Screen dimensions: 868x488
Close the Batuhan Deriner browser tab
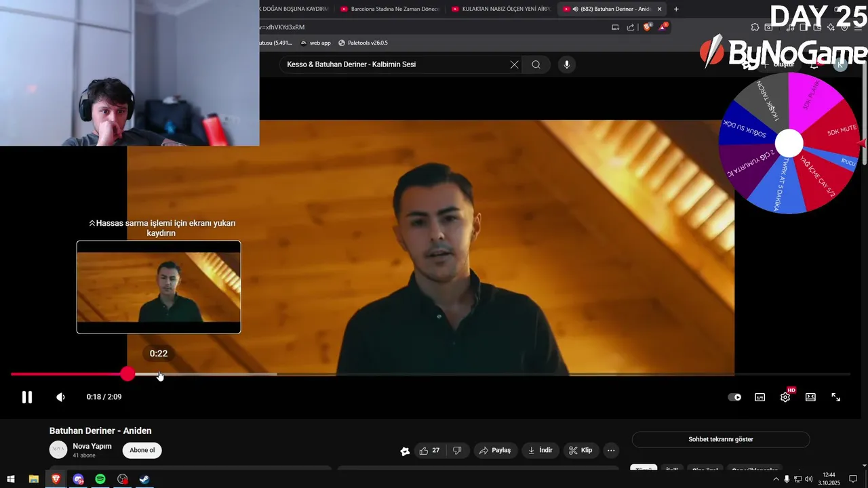[659, 9]
